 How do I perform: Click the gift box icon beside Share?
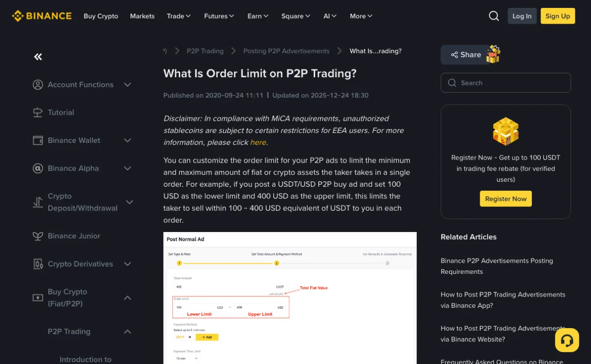493,54
